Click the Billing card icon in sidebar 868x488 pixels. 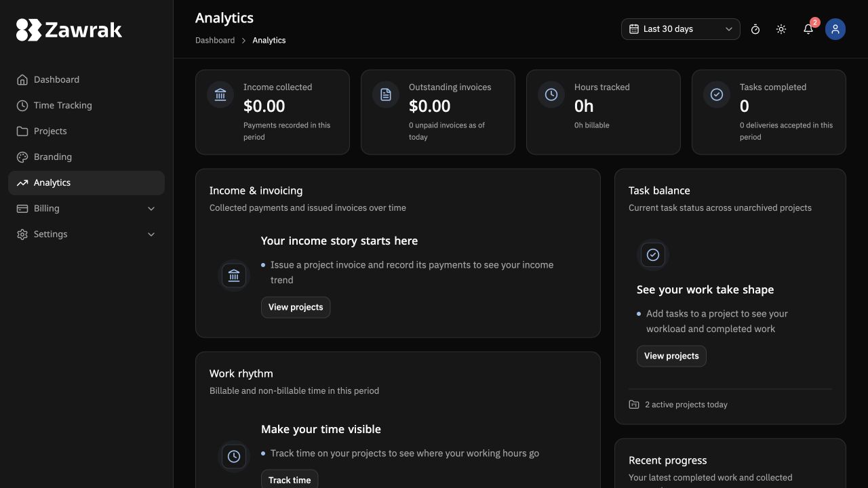22,208
